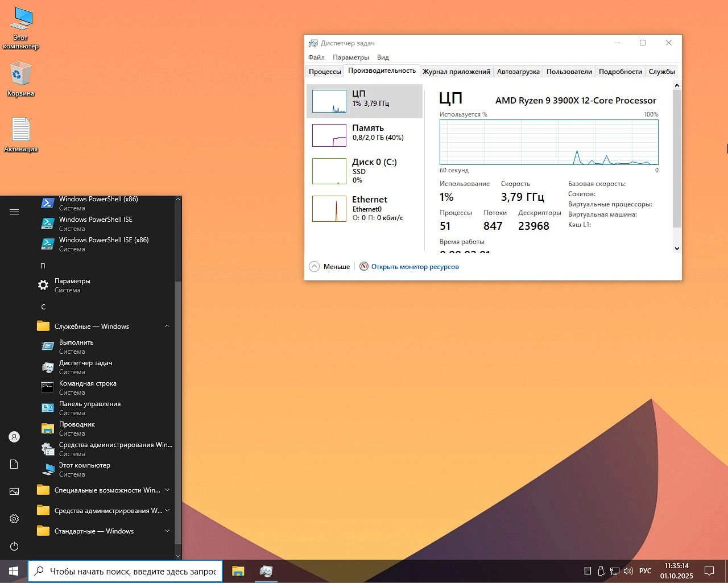Click the Power icon in Start menu
728x583 pixels.
(x=14, y=546)
